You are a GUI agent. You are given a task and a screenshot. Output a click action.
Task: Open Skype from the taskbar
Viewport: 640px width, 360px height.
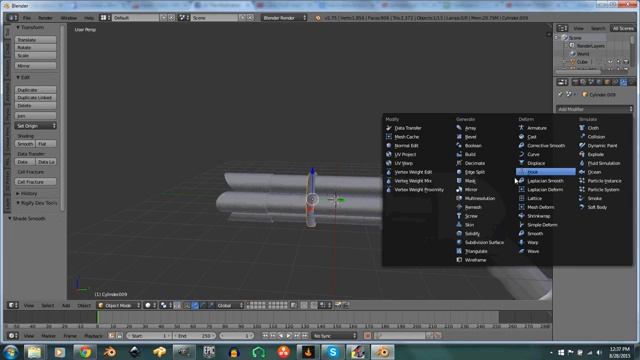click(x=333, y=352)
